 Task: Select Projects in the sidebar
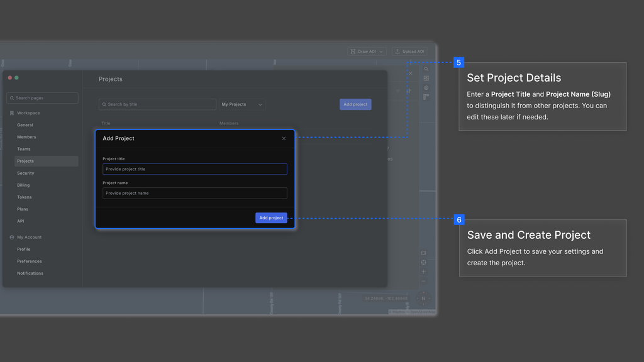[46, 162]
